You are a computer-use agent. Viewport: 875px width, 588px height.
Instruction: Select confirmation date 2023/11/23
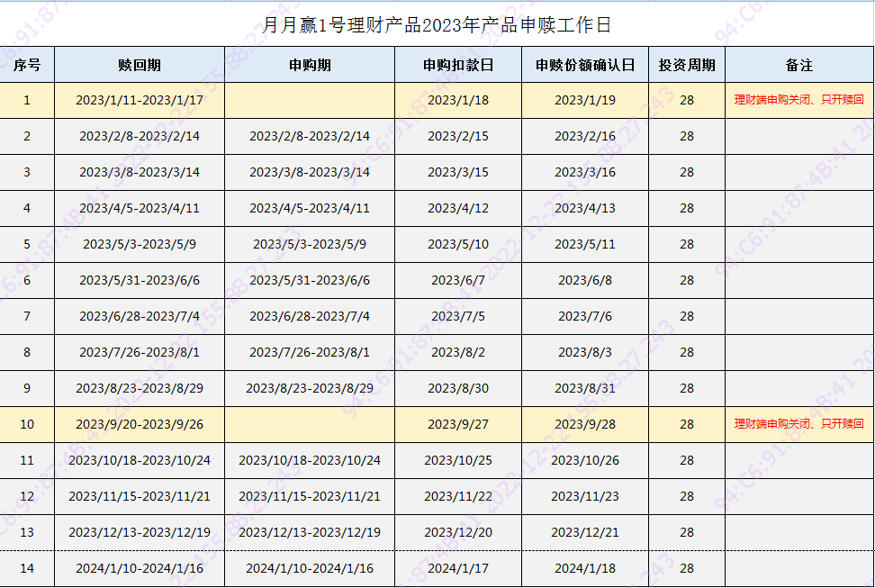(x=585, y=496)
